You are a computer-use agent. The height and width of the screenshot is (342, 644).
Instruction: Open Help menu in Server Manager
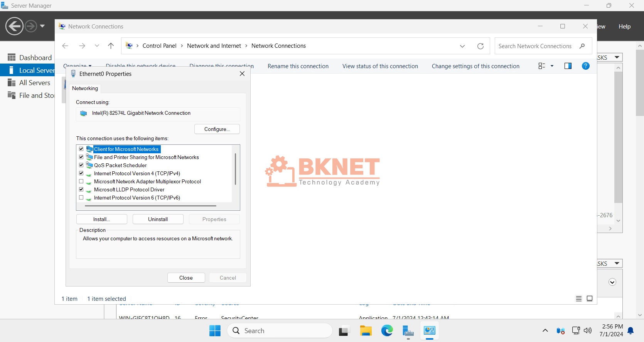click(x=625, y=27)
